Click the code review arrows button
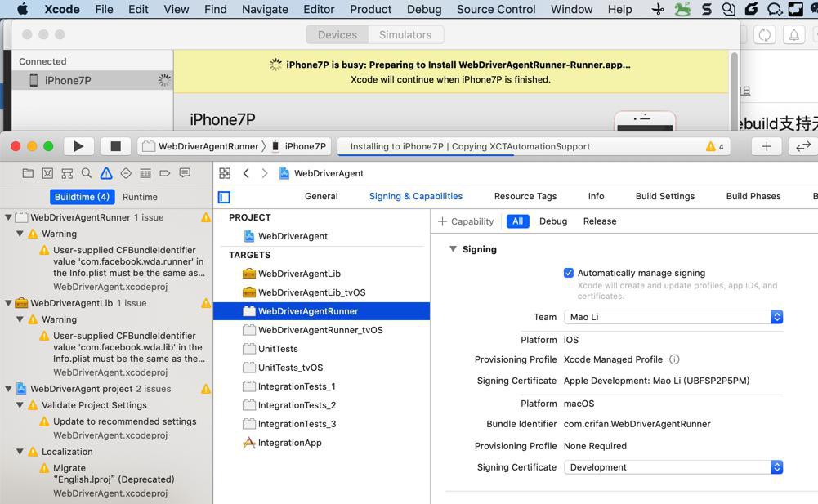818x504 pixels. [x=802, y=146]
